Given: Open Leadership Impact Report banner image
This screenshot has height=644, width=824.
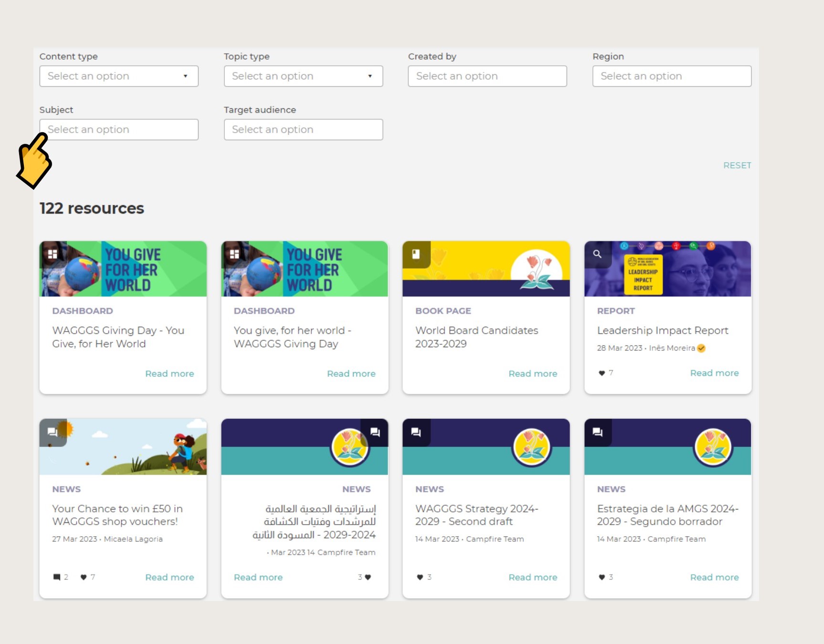Looking at the screenshot, I should coord(668,269).
